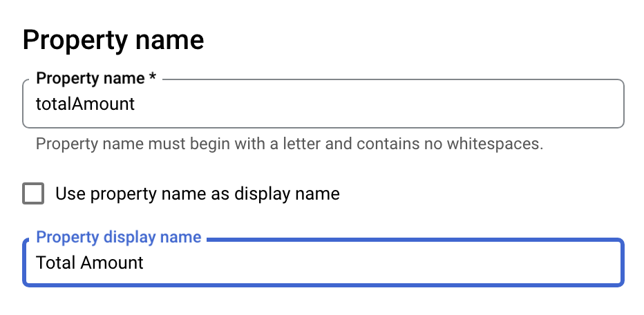Click the 'Property name' section heading

pyautogui.click(x=113, y=40)
